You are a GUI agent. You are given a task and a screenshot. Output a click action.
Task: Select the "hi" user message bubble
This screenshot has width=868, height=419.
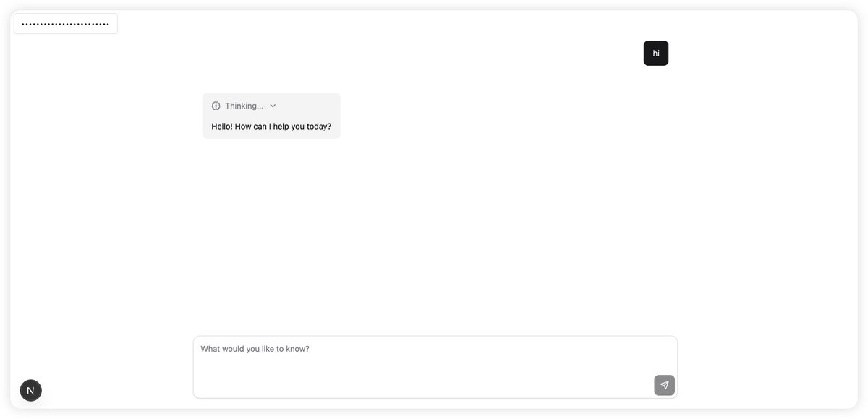(656, 53)
